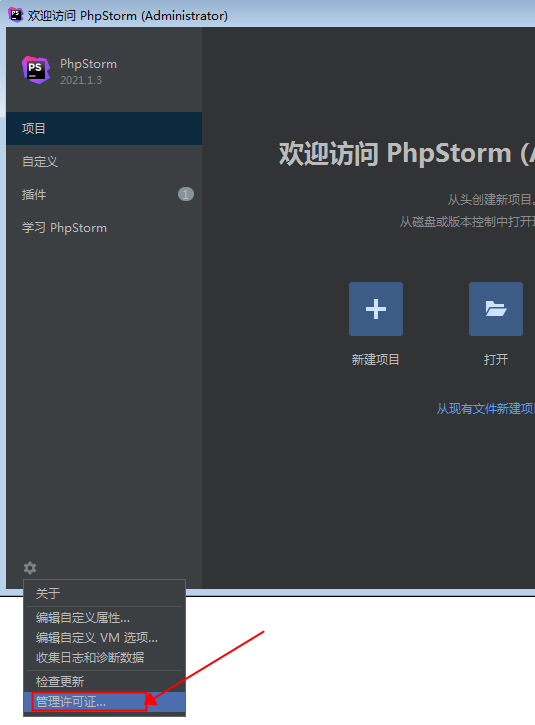Switch to the 插件 section

point(104,195)
